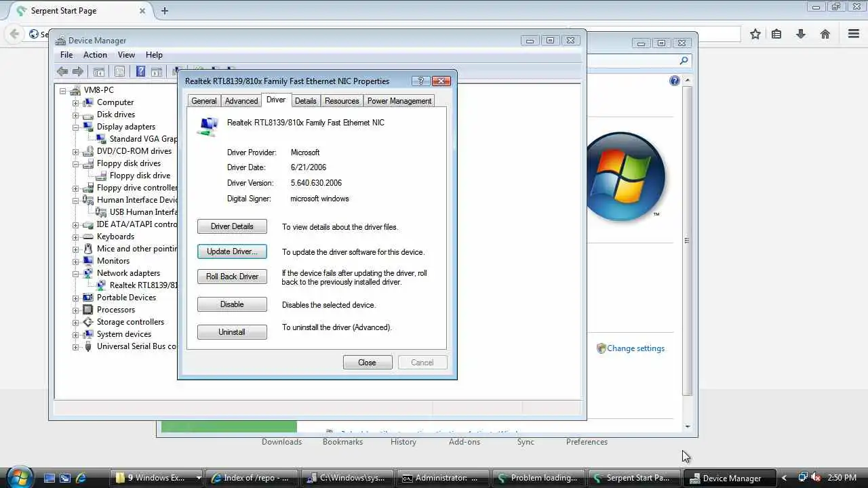Click the blue Help question-mark toolbar icon
This screenshot has height=488, width=868.
[x=140, y=71]
